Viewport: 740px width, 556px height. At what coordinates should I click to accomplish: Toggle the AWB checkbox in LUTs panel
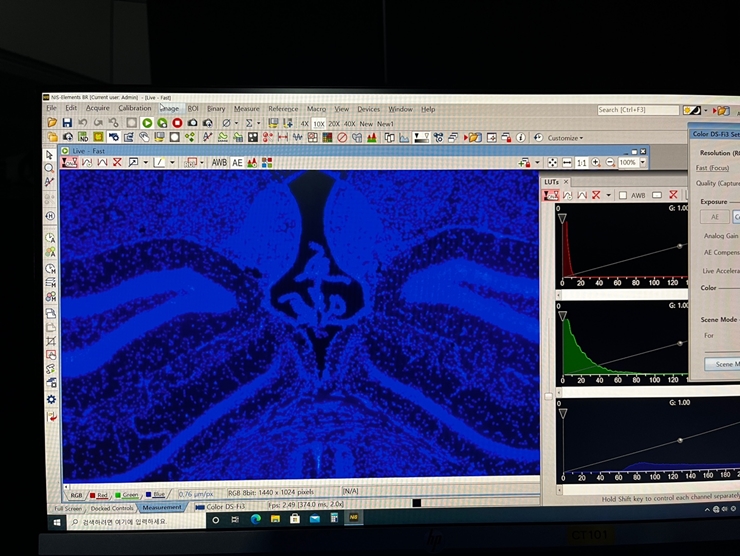[x=623, y=196]
